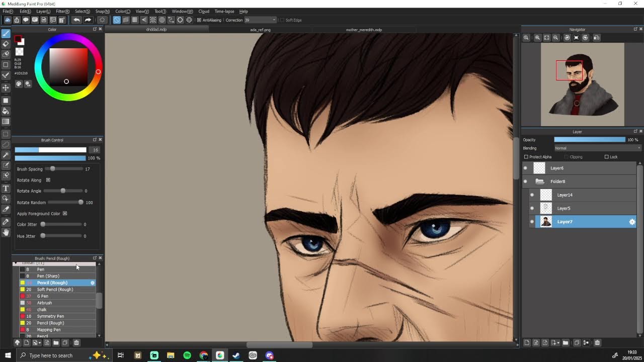This screenshot has height=362, width=644.
Task: Enable the concentric circle snap guide
Action: pos(162,20)
